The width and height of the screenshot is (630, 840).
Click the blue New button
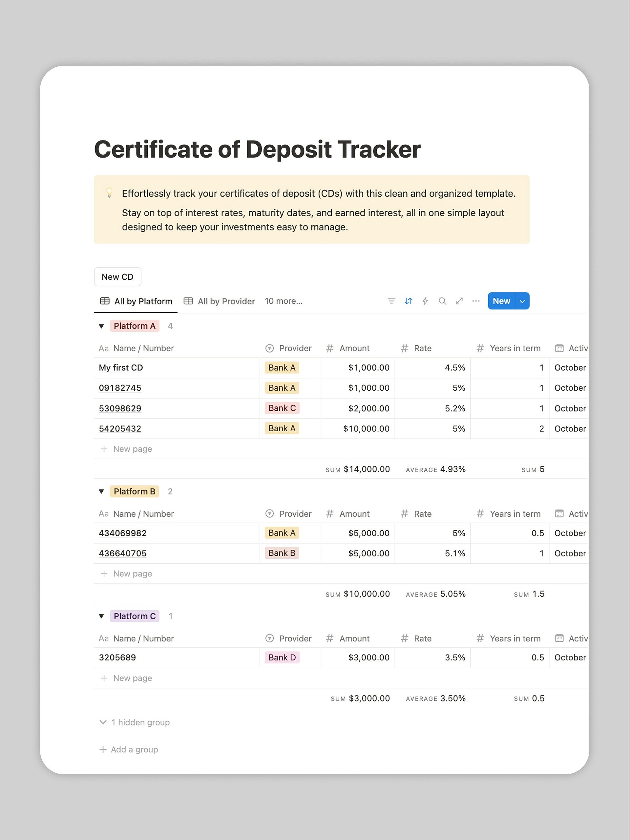coord(501,301)
